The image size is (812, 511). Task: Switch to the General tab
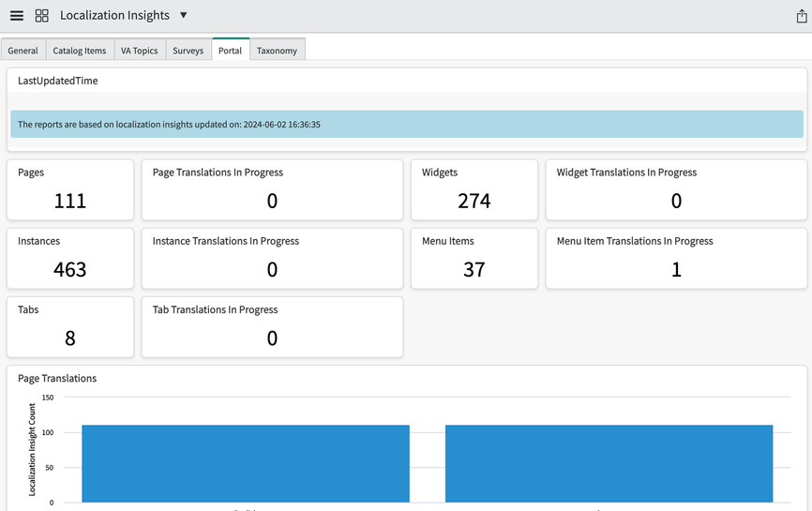(23, 51)
